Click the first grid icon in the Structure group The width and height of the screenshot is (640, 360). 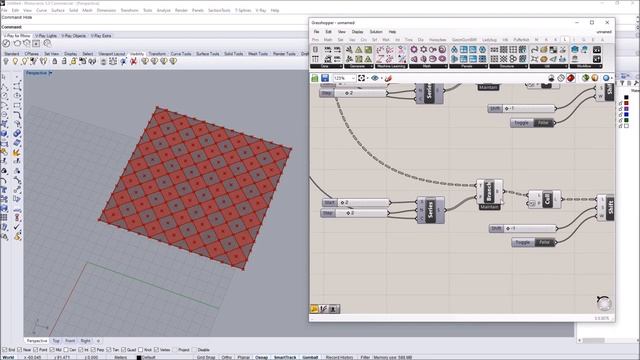pyautogui.click(x=494, y=50)
